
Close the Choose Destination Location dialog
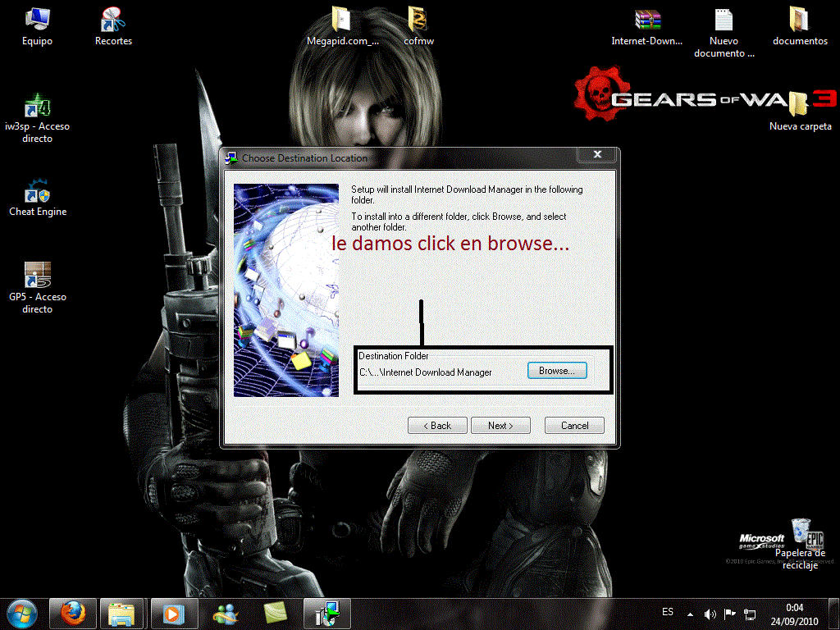coord(597,154)
